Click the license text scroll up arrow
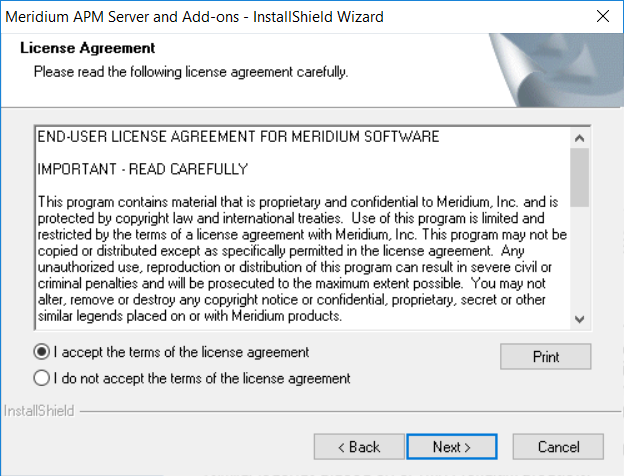Image resolution: width=624 pixels, height=476 pixels. (579, 138)
